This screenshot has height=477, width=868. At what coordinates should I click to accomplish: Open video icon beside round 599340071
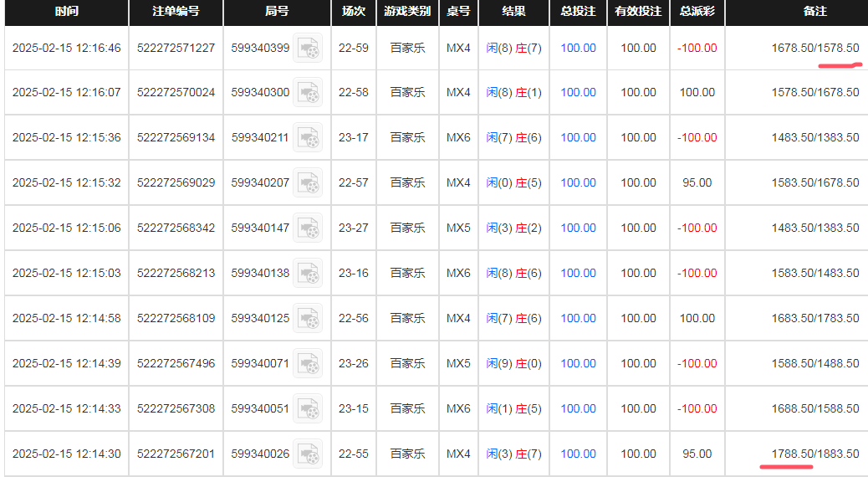308,364
